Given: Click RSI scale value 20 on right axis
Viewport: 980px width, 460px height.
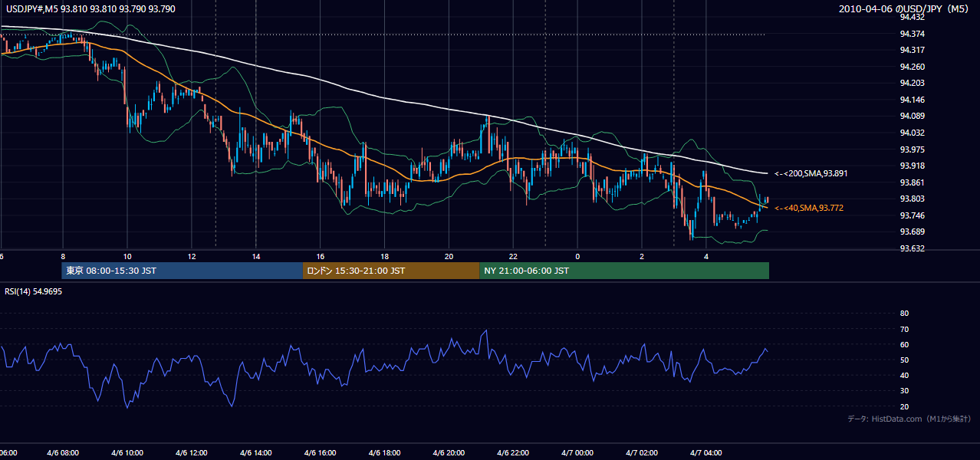Looking at the screenshot, I should (x=905, y=406).
